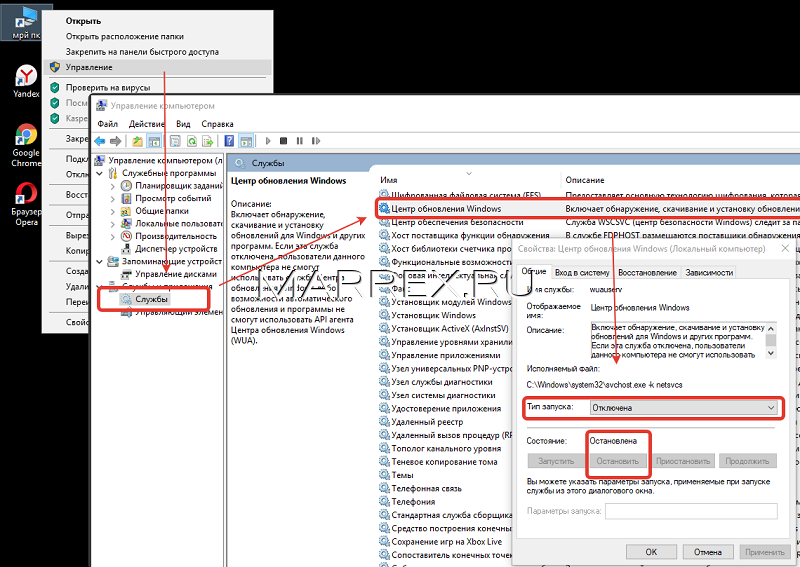Click the OK button in properties dialog
This screenshot has height=567, width=800.
[x=651, y=552]
